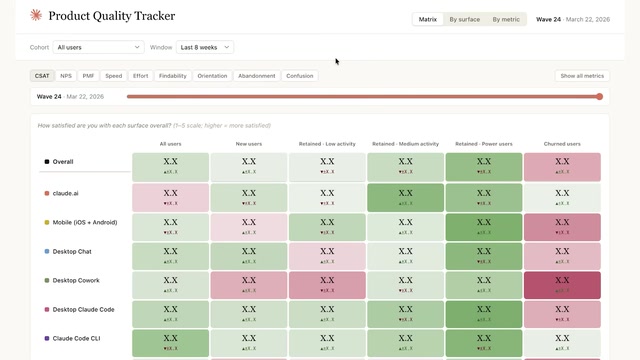
Task: Click the wave slider handle at Wave 24
Action: click(599, 97)
